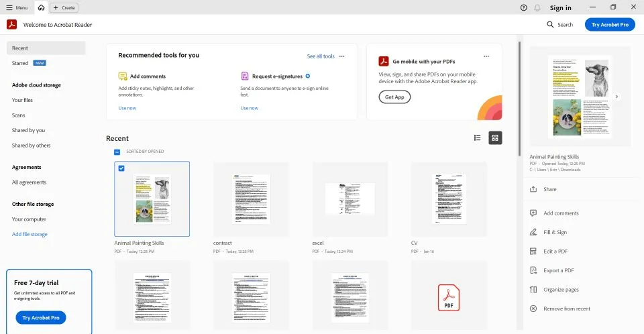Click Sign in at top right
644x334 pixels.
click(x=560, y=7)
